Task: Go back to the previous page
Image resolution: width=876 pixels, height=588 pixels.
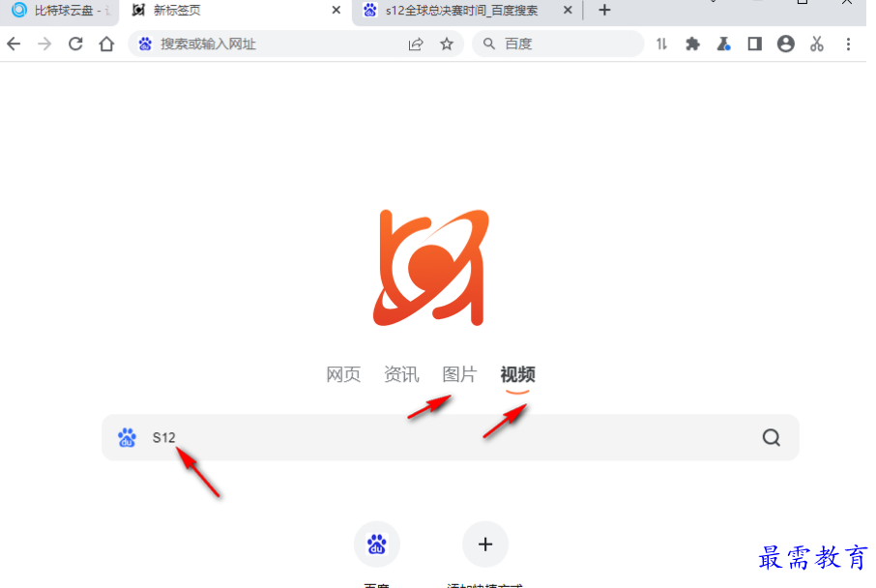Action: tap(14, 44)
